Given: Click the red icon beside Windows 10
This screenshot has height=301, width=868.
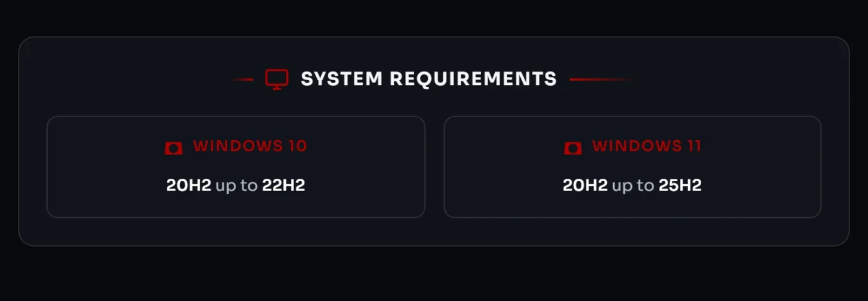Looking at the screenshot, I should [x=174, y=148].
